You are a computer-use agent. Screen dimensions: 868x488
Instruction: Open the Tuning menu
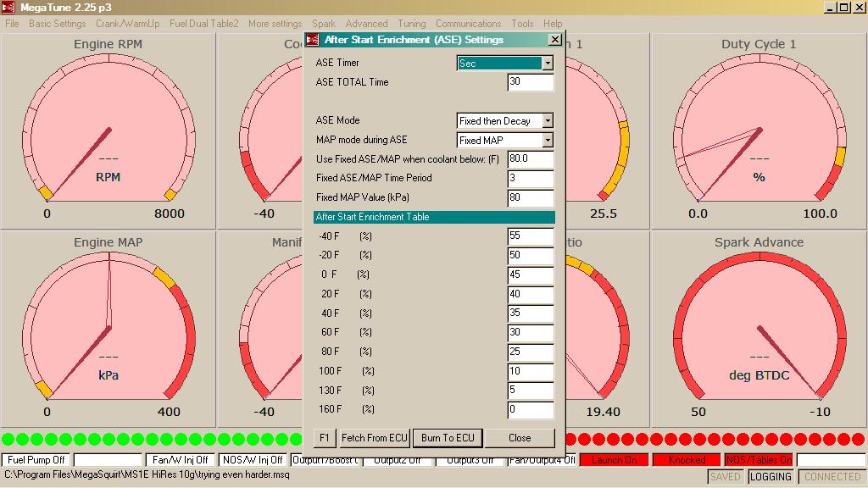click(412, 23)
